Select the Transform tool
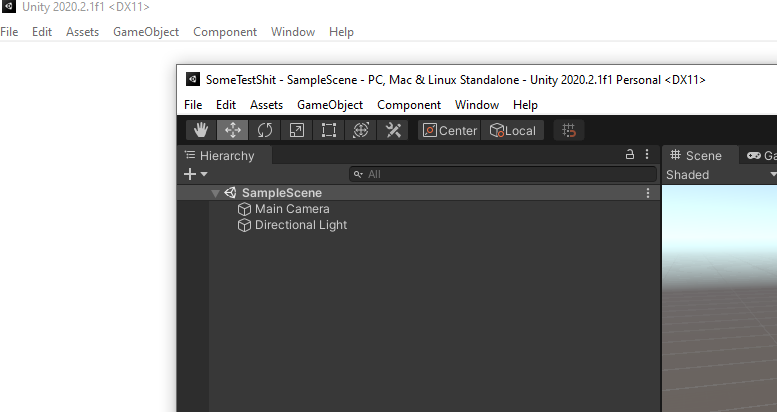This screenshot has width=777, height=412. click(361, 130)
